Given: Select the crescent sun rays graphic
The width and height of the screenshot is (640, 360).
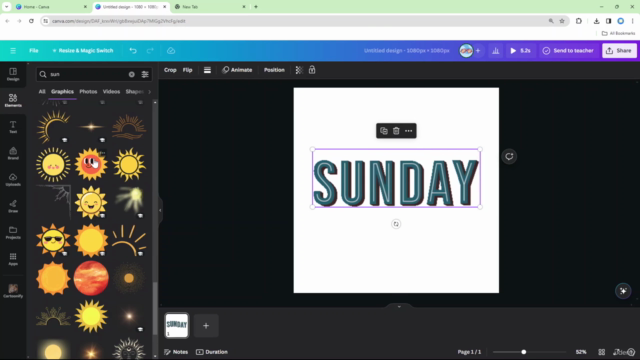Looking at the screenshot, I should tap(53, 126).
